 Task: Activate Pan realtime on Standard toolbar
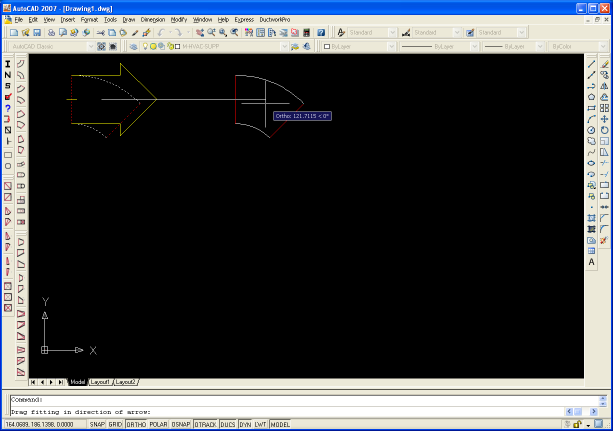200,32
